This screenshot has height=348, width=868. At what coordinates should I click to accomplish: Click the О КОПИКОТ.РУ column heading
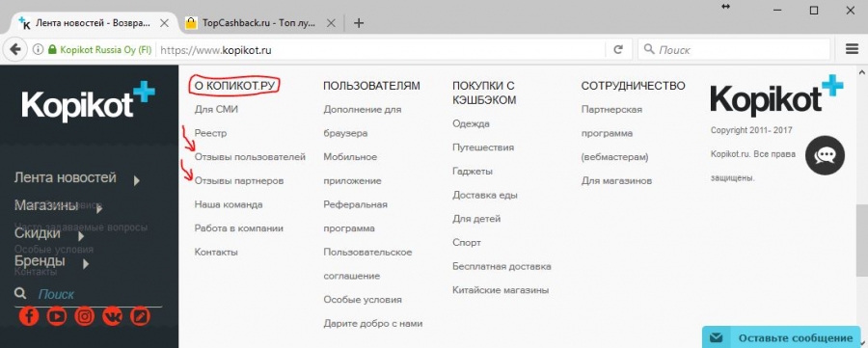pyautogui.click(x=235, y=86)
